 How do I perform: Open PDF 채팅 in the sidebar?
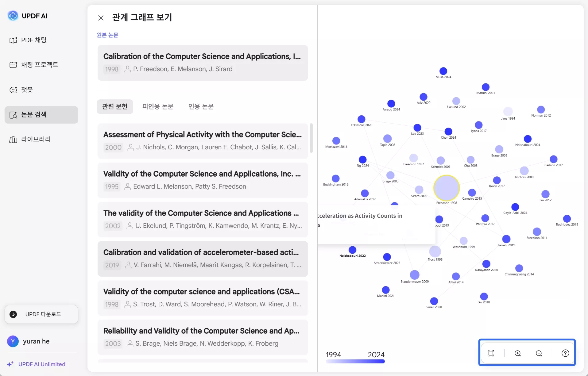point(41,40)
